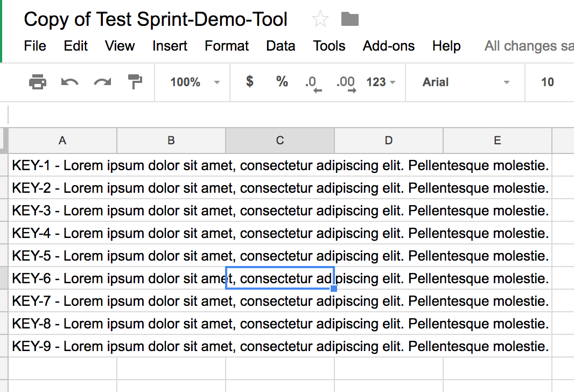Apply currency format using dollar icon
The width and height of the screenshot is (574, 392).
click(x=249, y=82)
